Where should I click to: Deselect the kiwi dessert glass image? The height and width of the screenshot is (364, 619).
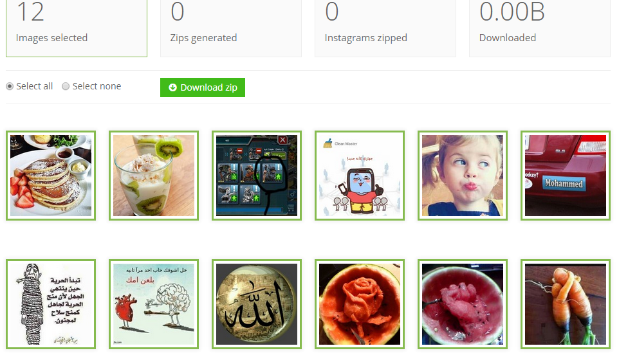tap(154, 176)
